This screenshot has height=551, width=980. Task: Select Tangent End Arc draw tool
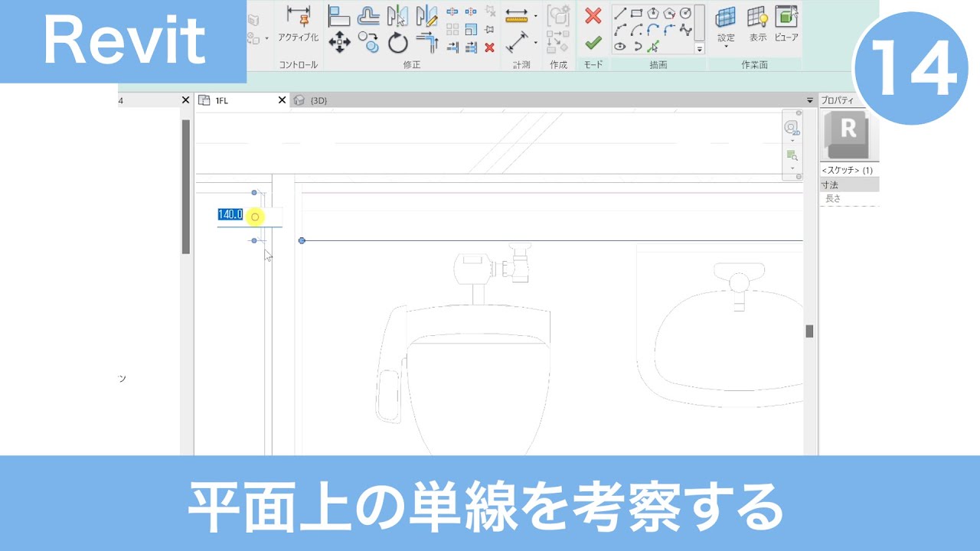(653, 30)
